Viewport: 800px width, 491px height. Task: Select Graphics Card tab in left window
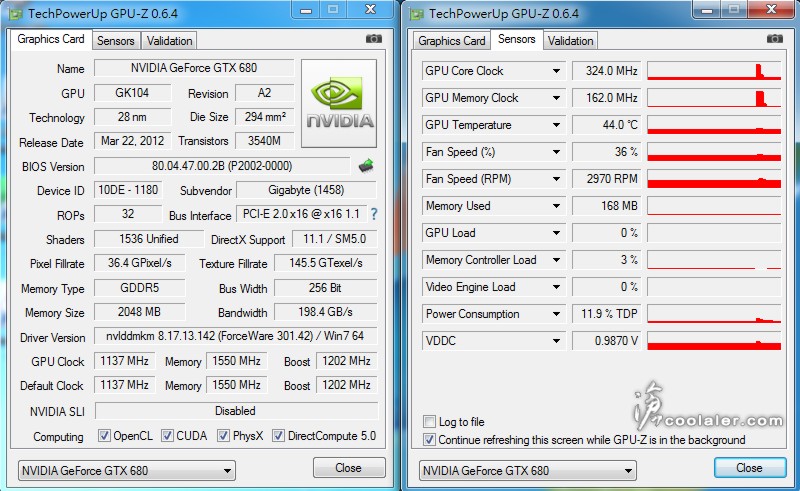click(51, 39)
